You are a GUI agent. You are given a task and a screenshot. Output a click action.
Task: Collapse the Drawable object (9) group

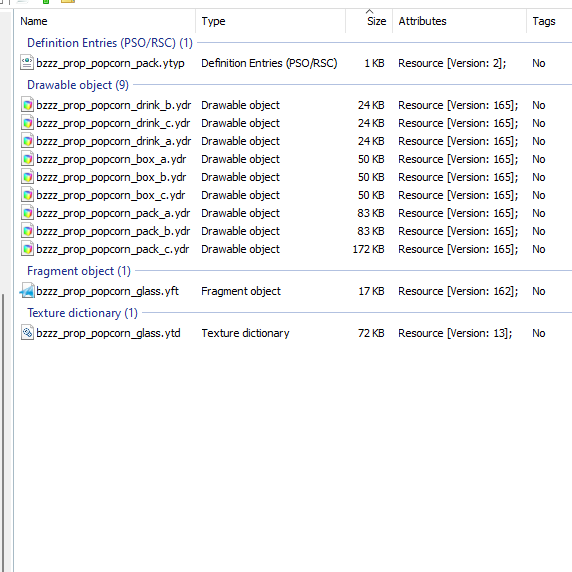tap(78, 85)
